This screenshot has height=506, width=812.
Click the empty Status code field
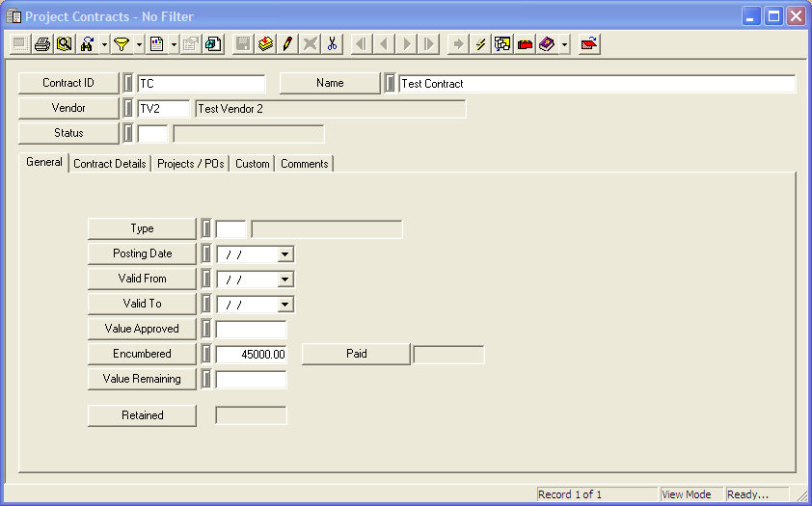coord(152,133)
